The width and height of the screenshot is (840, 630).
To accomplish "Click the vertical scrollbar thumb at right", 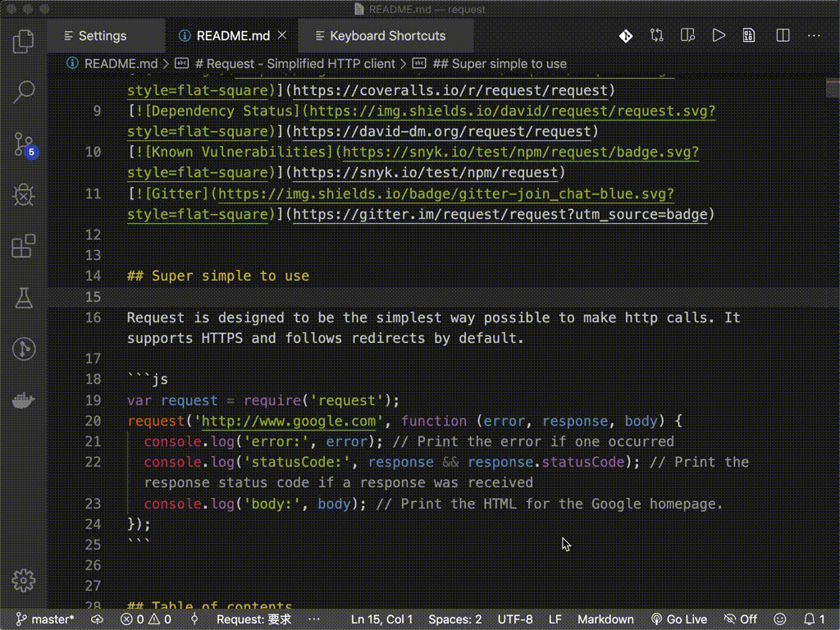I will (x=833, y=88).
